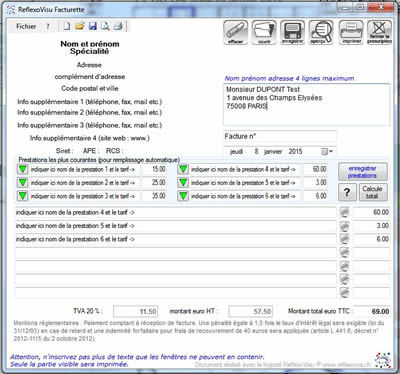
Task: Click the print preview toolbar icon
Action: (105, 26)
